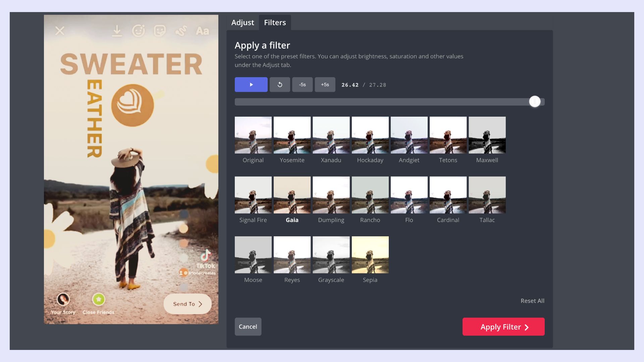The image size is (644, 362).
Task: Skip back with the -5s button
Action: 302,84
